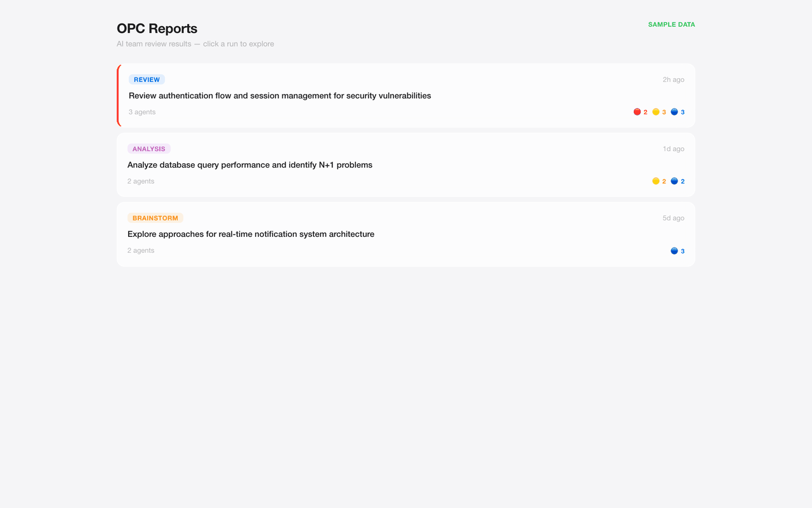The width and height of the screenshot is (812, 508).
Task: Open the authentication flow security review run
Action: pos(280,96)
